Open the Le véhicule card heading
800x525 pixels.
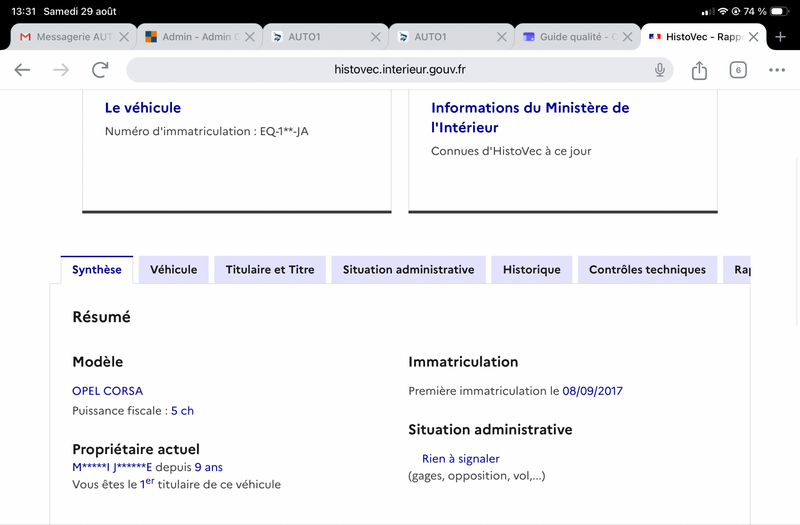click(x=143, y=108)
